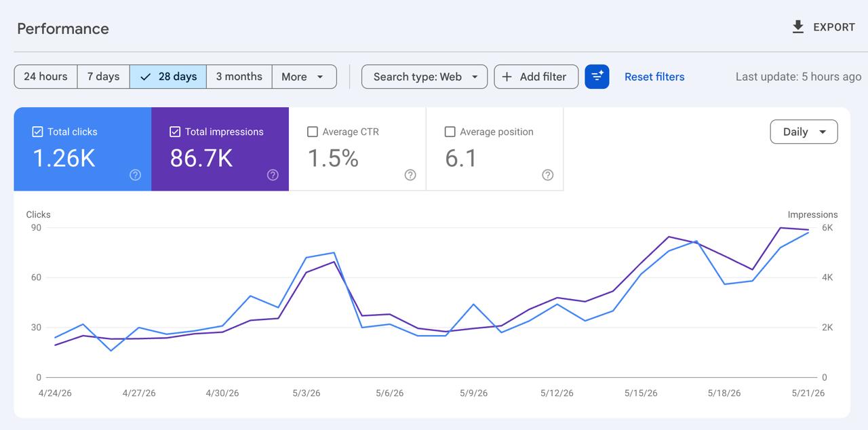Click the 6.1 average position value
Viewport: 868px width, 430px height.
coord(461,159)
